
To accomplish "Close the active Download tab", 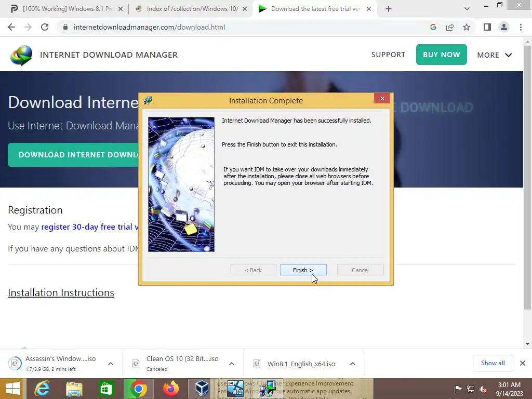I will [x=369, y=9].
